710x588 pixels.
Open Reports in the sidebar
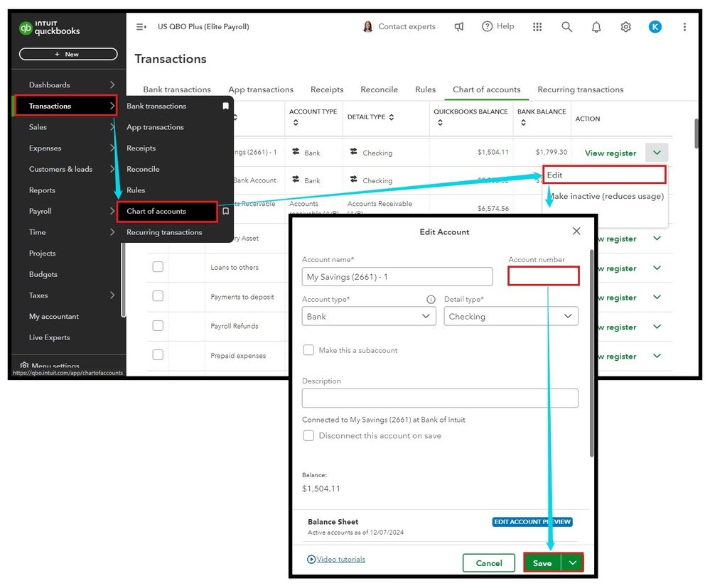(42, 190)
